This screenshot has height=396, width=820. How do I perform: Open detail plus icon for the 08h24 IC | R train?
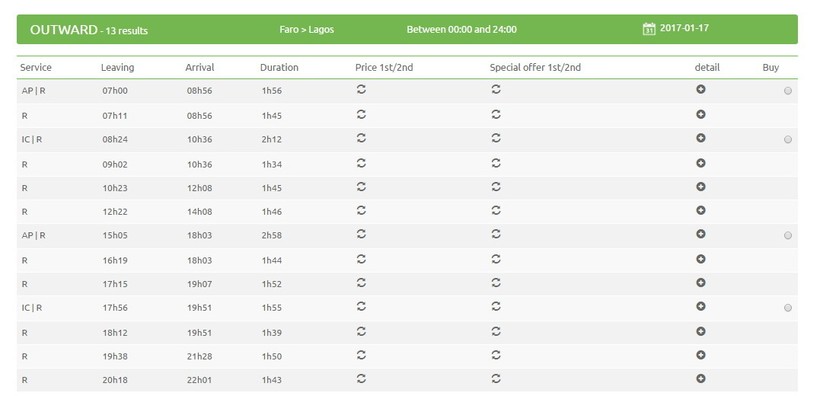pos(701,138)
